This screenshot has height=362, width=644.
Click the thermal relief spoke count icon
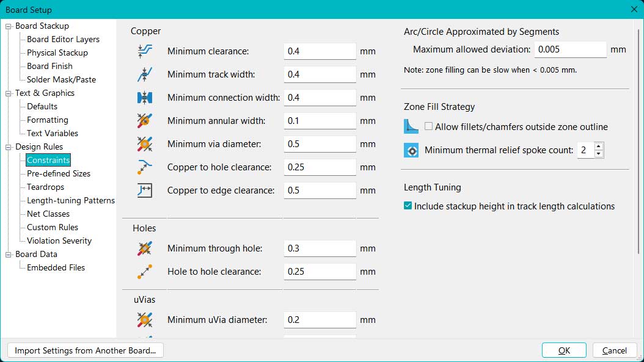[x=412, y=150]
